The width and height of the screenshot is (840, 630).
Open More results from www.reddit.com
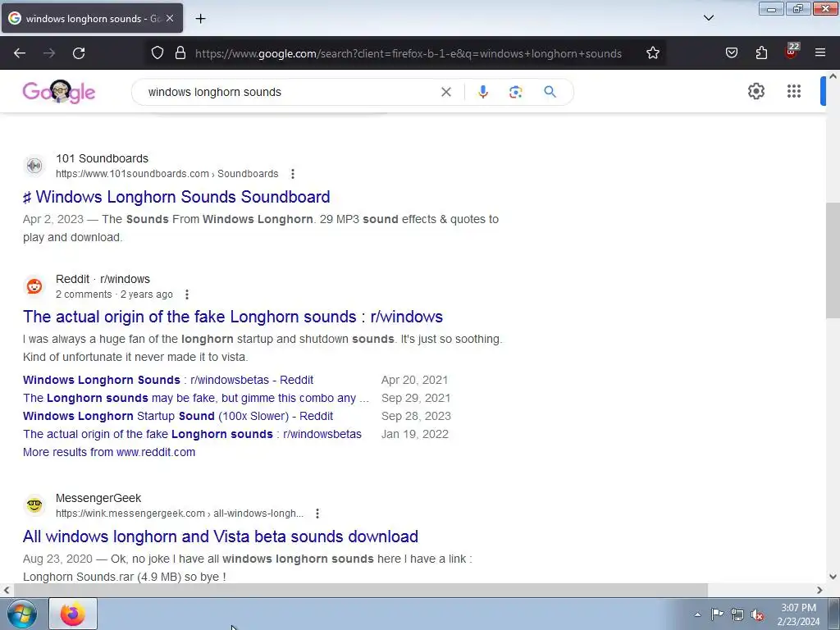109,452
